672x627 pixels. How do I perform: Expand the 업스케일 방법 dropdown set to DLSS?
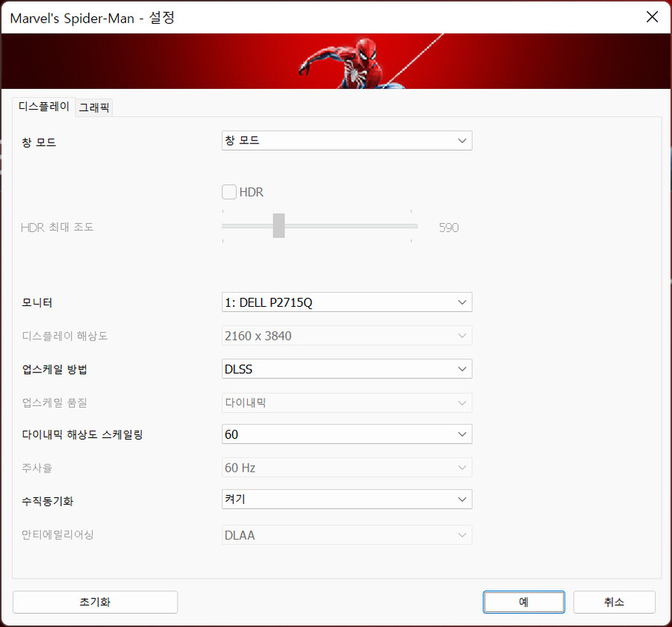coord(346,369)
